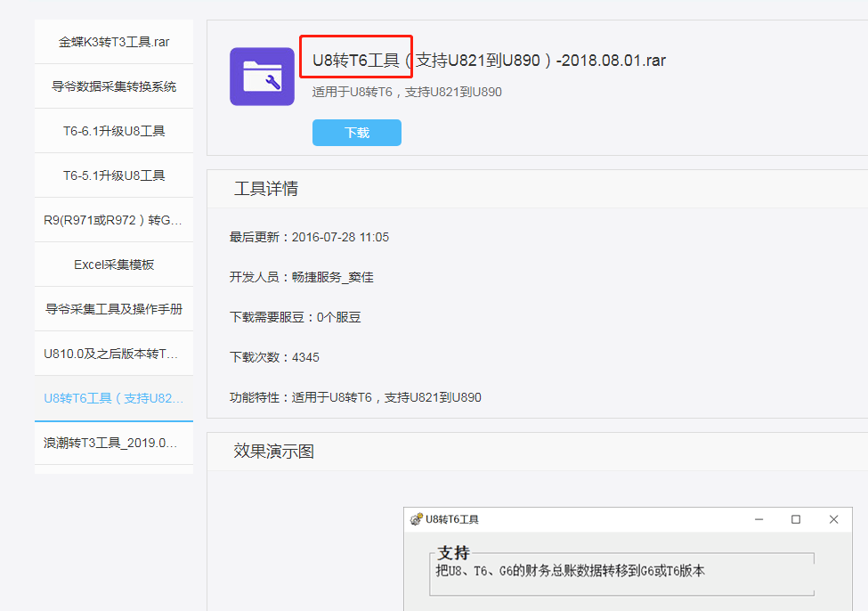Image resolution: width=868 pixels, height=611 pixels.
Task: Click the purple folder-wrench tool icon
Action: point(262,77)
